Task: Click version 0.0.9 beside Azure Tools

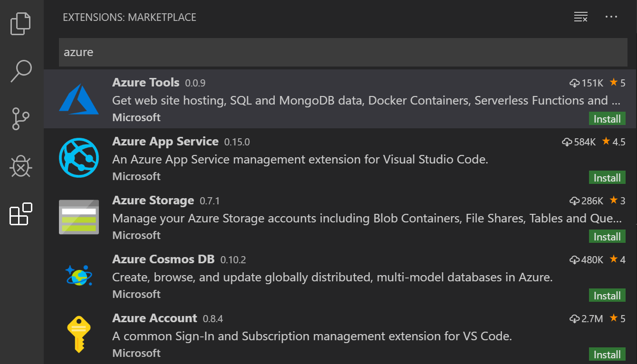Action: tap(195, 83)
